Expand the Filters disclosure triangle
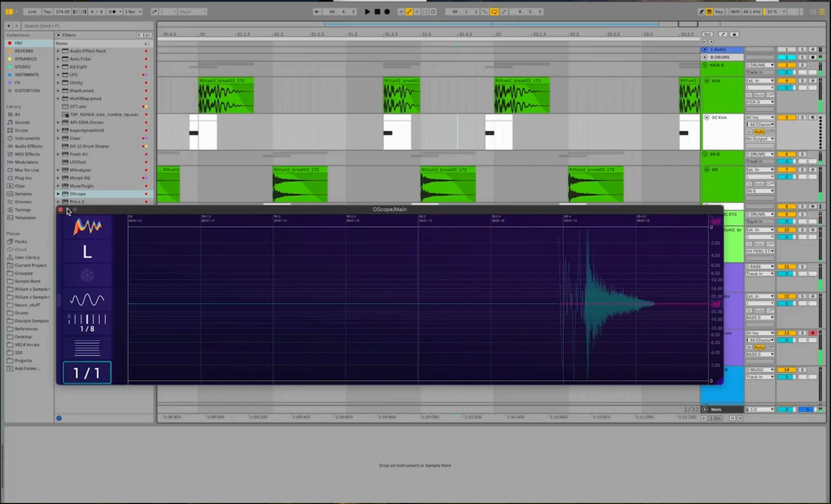This screenshot has height=504, width=831. [59, 35]
